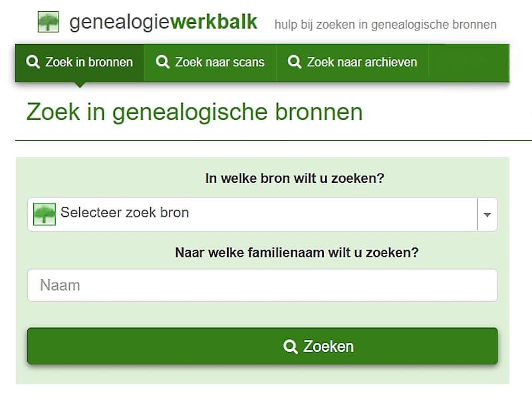Click the active tab pointer under Zoek in bronnen
The image size is (532, 399).
click(80, 83)
